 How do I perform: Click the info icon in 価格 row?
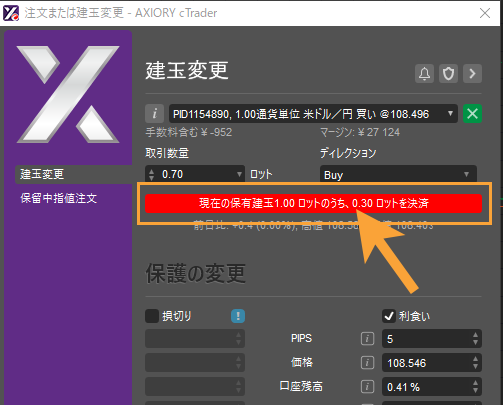[367, 363]
